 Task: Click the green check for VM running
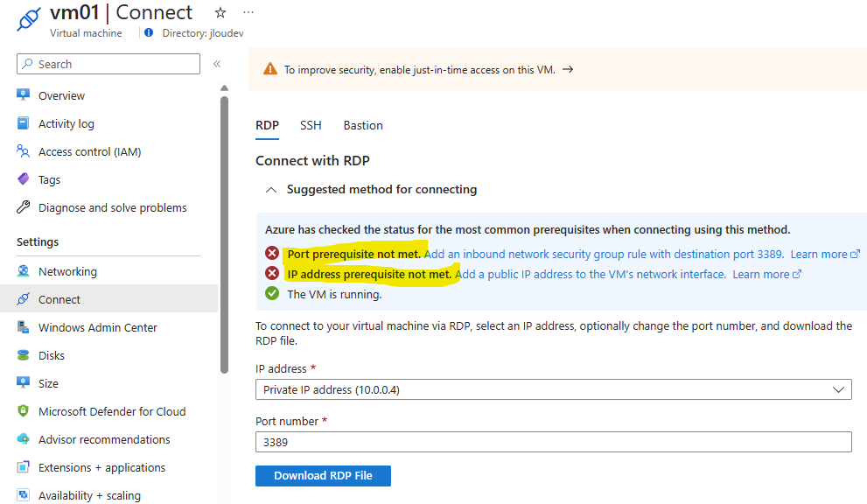tap(272, 293)
